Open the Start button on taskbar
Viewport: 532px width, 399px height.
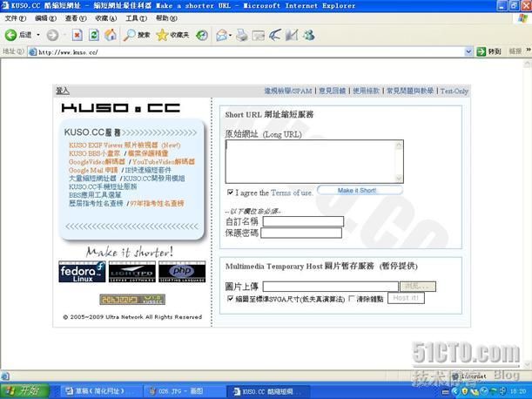click(24, 391)
